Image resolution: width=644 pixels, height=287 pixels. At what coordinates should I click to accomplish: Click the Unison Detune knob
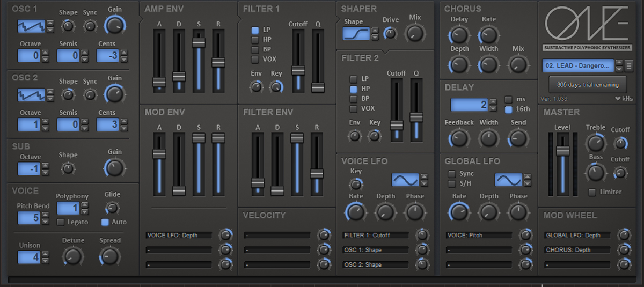(x=72, y=256)
